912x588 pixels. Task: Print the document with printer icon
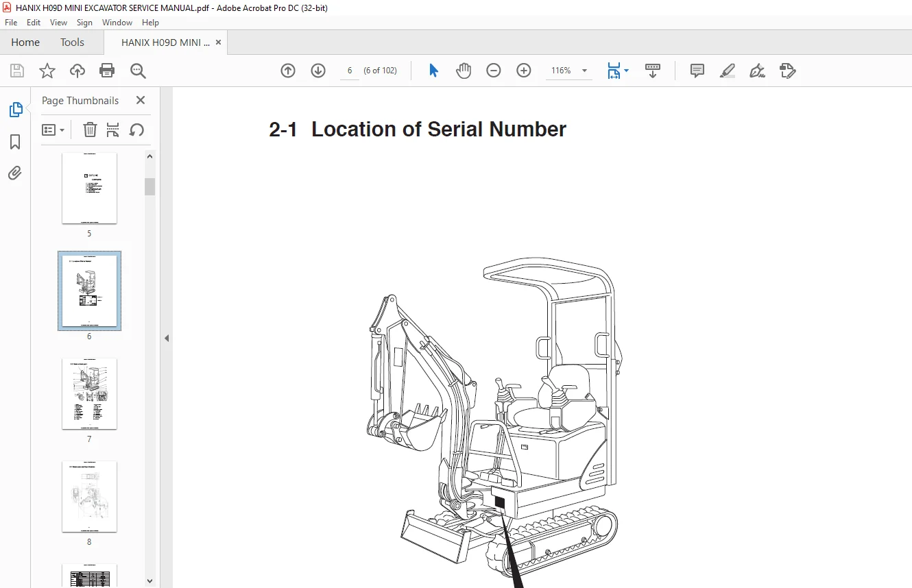click(107, 71)
